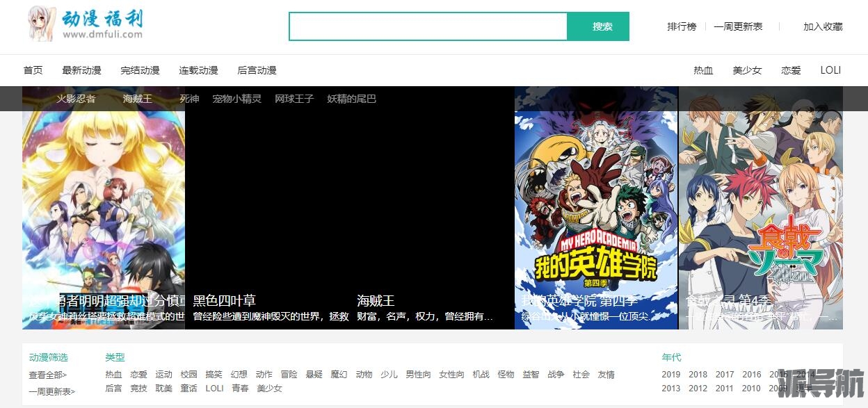Viewport: 868px width, 408px height.
Task: Filter by 悬疑 genre
Action: (x=314, y=375)
